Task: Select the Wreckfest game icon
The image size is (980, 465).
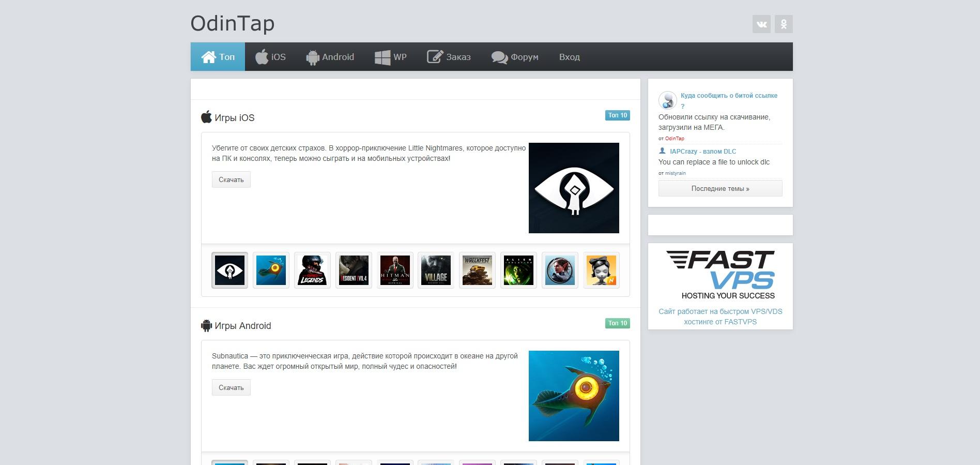Action: (x=477, y=270)
